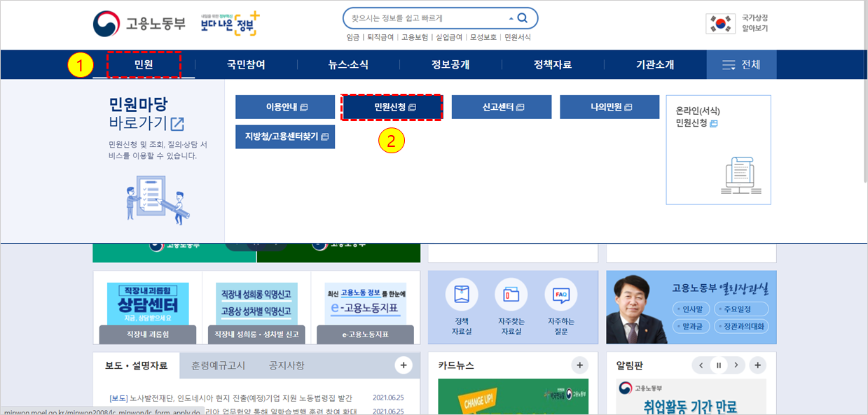Click 민원마당 바로가기 external link icon
Image resolution: width=868 pixels, height=415 pixels.
[177, 124]
